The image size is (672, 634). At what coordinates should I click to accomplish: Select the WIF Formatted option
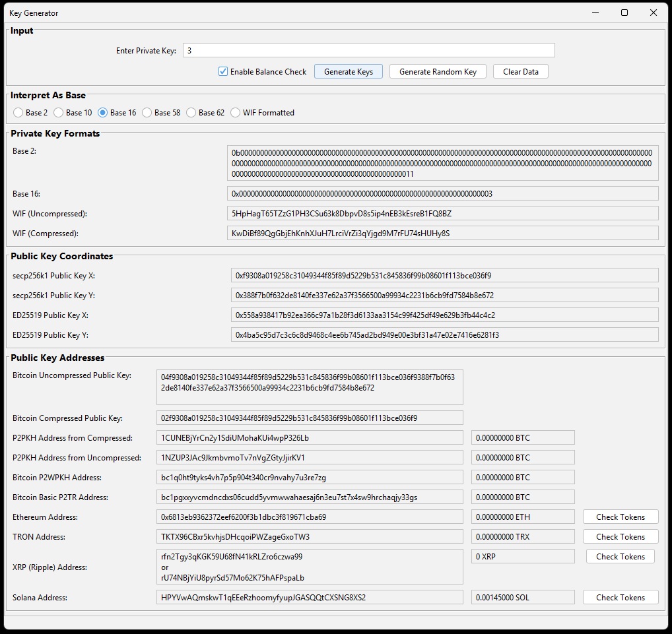(x=235, y=112)
